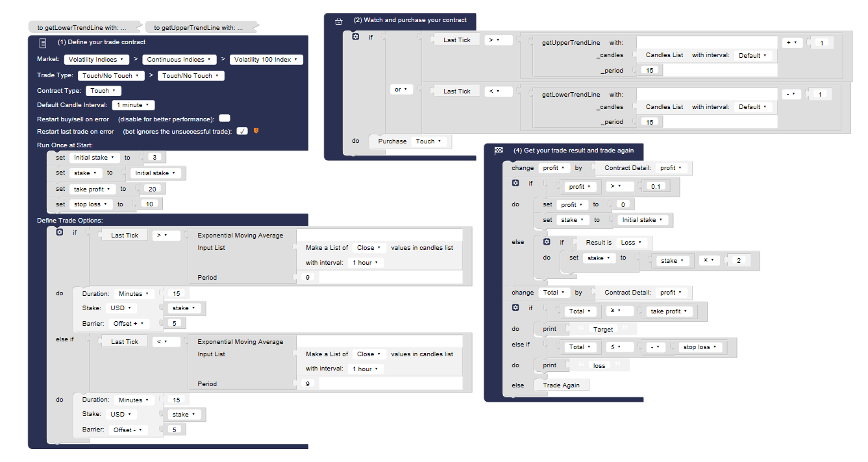The image size is (868, 462).
Task: Open the Default Candle Interval 1 minute dropdown
Action: [x=133, y=105]
